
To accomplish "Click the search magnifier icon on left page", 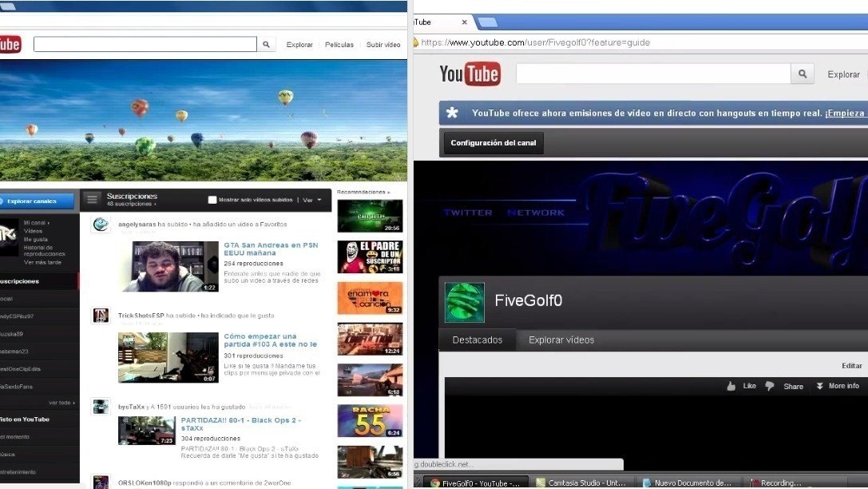I will [x=267, y=44].
